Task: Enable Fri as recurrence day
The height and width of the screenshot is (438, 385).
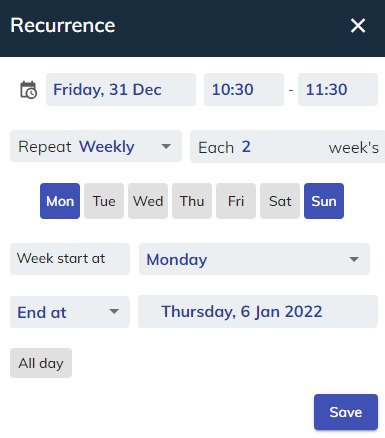Action: click(236, 201)
